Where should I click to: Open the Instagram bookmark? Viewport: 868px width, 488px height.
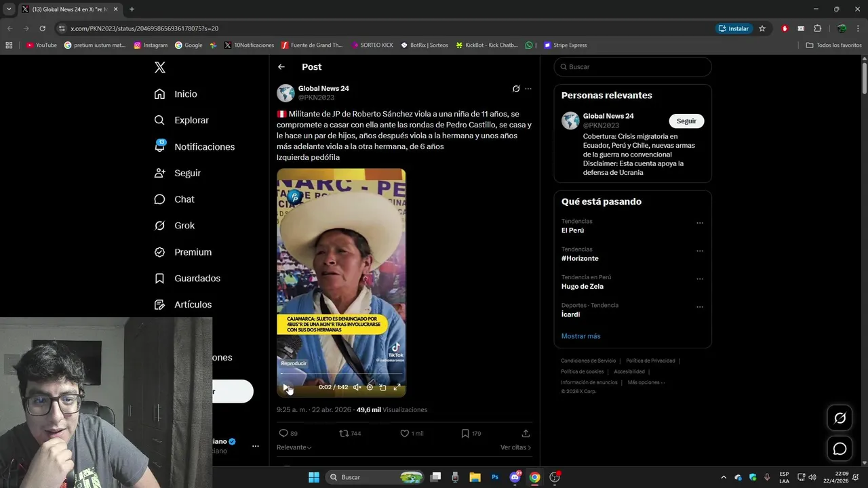click(x=151, y=45)
